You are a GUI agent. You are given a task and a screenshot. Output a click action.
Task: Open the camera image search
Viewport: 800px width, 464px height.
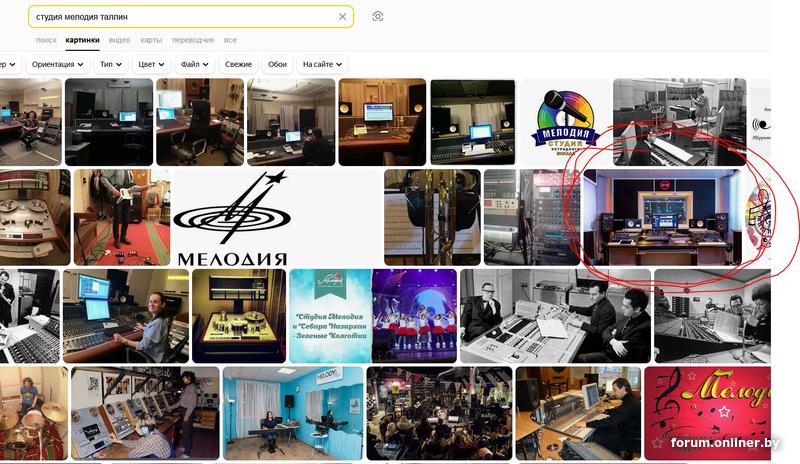pyautogui.click(x=378, y=16)
